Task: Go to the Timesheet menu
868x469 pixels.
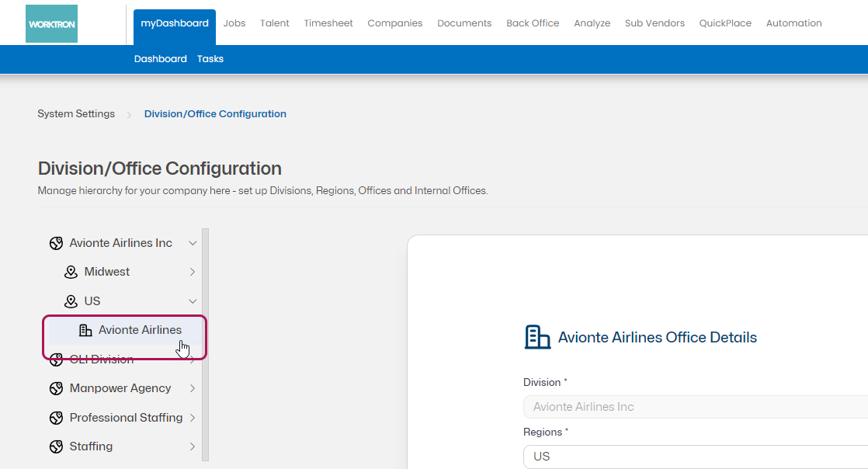Action: 328,23
